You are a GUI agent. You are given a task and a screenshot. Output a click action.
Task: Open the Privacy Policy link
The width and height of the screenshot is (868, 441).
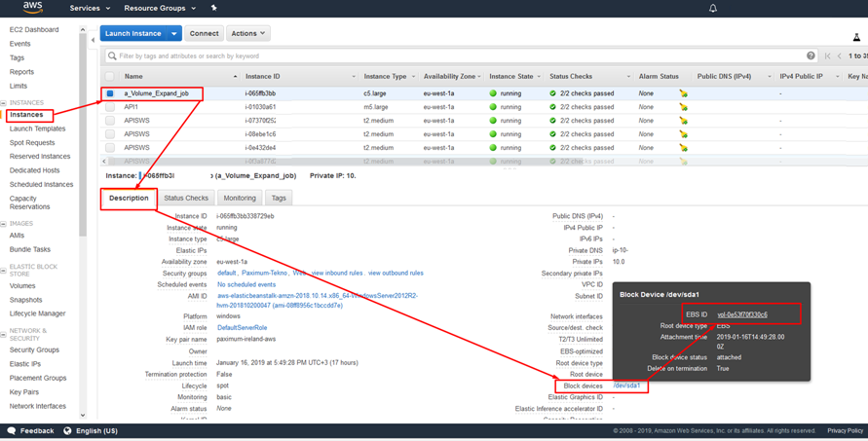click(x=845, y=430)
